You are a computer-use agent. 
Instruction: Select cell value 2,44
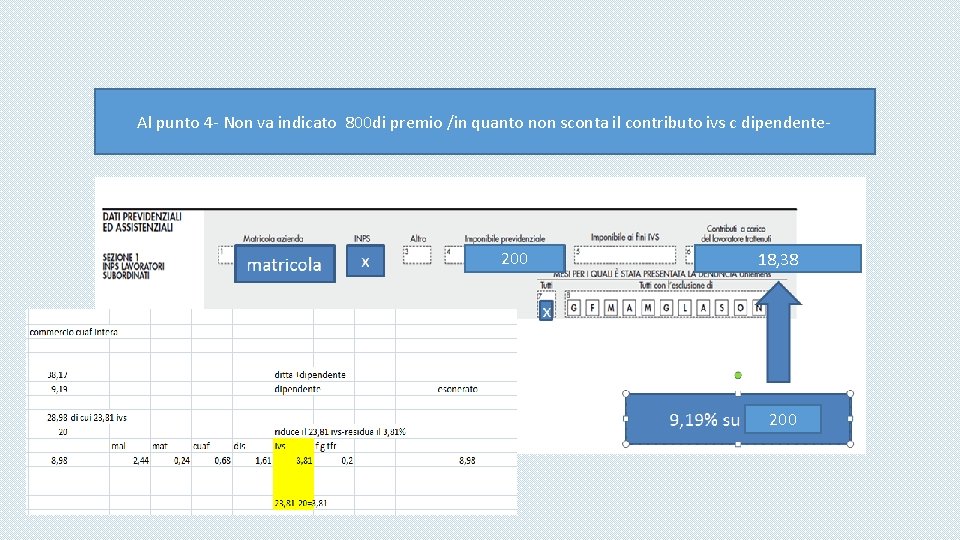[x=130, y=460]
